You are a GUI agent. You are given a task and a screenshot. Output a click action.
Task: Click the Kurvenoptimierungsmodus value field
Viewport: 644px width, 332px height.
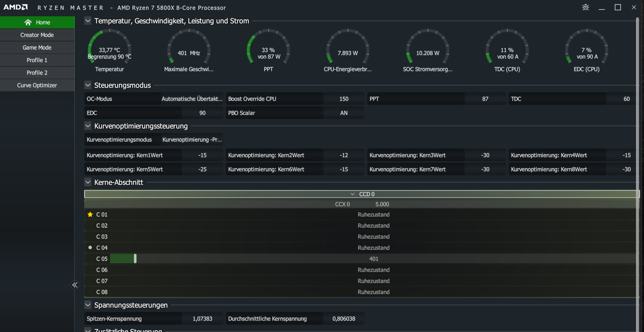[192, 140]
